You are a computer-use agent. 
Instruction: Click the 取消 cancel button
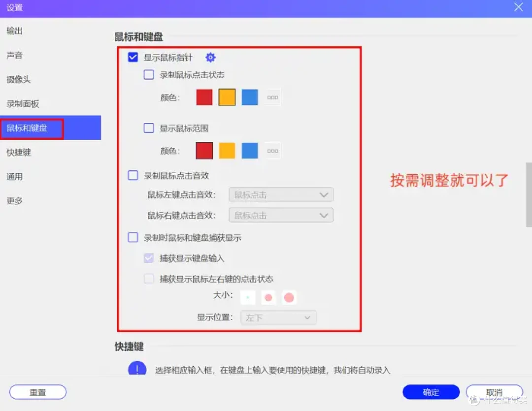point(494,392)
